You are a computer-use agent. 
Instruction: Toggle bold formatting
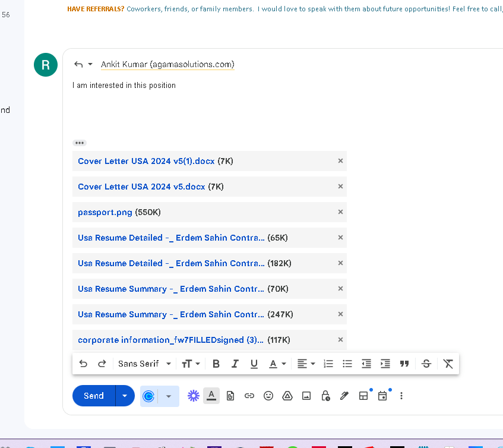coord(216,364)
